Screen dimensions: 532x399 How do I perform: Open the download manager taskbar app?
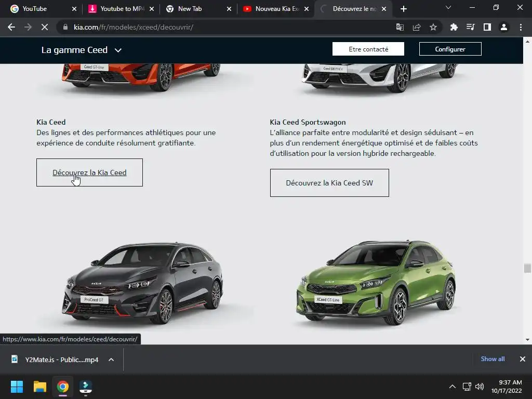pos(86,387)
